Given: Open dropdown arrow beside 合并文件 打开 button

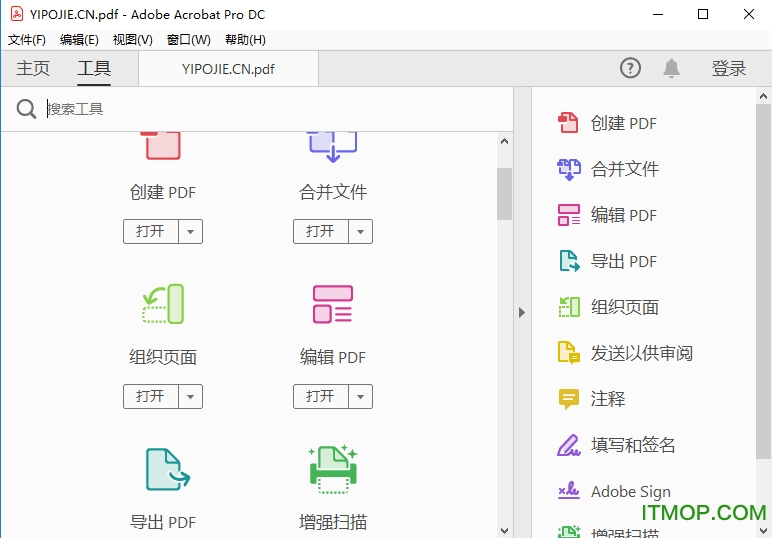Looking at the screenshot, I should pyautogui.click(x=360, y=231).
